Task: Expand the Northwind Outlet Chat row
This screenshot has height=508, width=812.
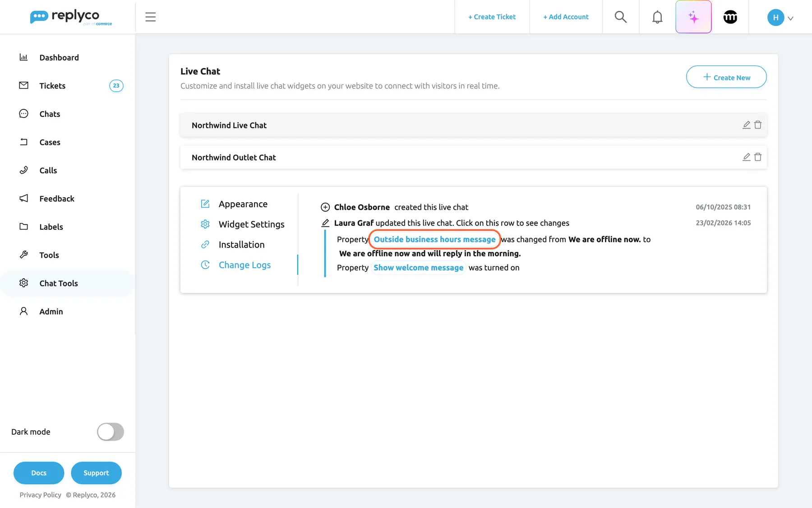Action: 473,157
